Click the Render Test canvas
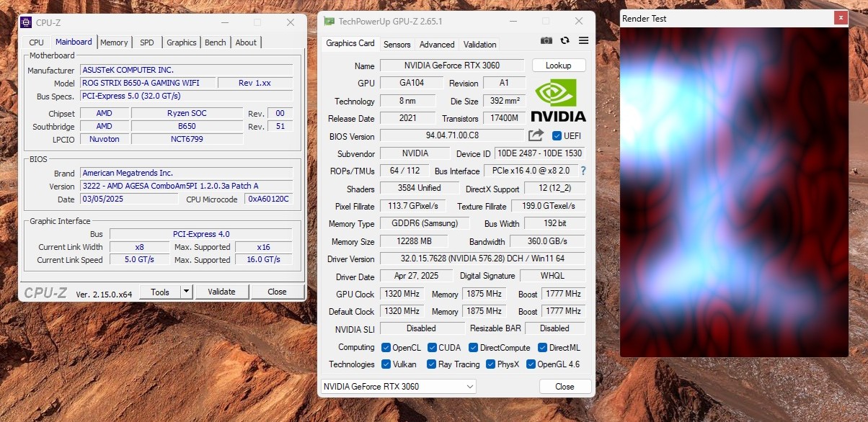The height and width of the screenshot is (422, 868). point(734,192)
